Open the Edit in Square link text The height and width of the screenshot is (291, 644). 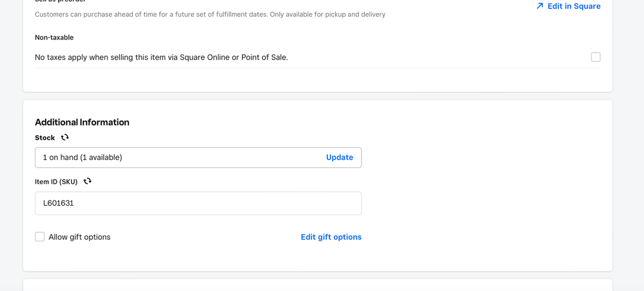tap(574, 6)
